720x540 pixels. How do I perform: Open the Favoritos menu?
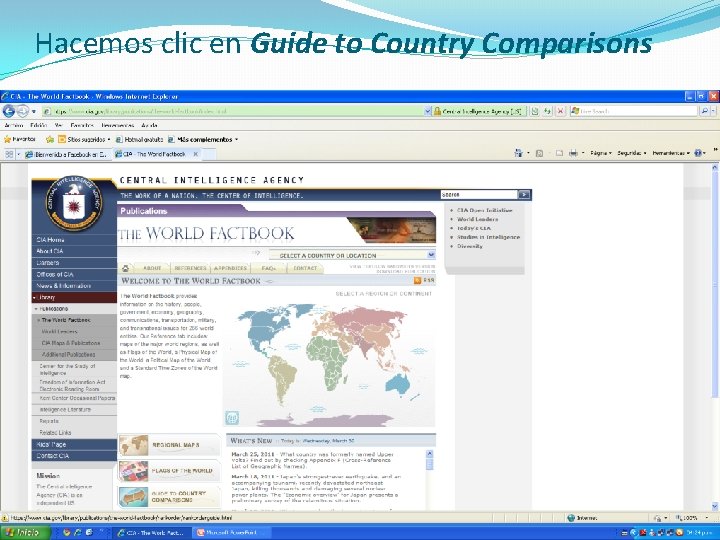click(82, 125)
